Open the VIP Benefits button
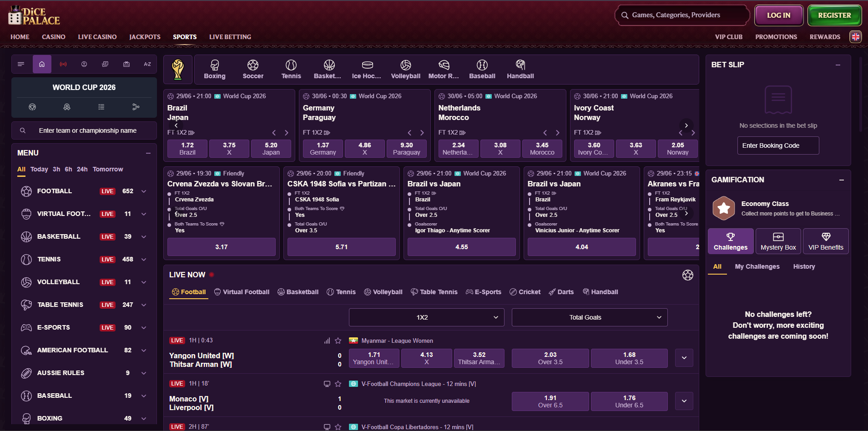Viewport: 868px width, 431px height. [x=826, y=241]
